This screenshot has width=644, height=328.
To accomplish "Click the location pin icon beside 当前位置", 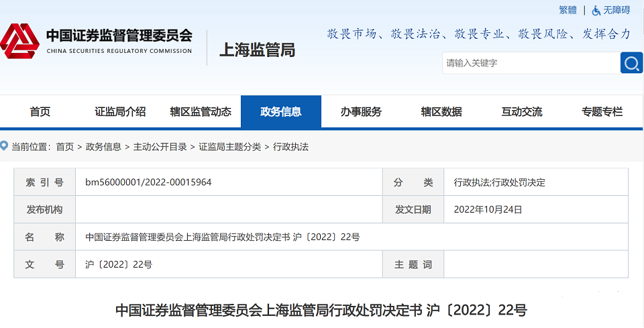I will pyautogui.click(x=4, y=146).
